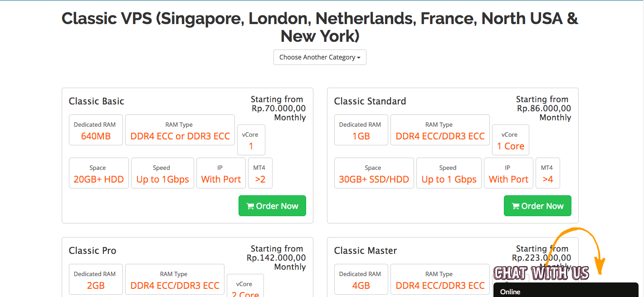Open the Choose Another Category dropdown
Image resolution: width=644 pixels, height=297 pixels.
pyautogui.click(x=320, y=57)
